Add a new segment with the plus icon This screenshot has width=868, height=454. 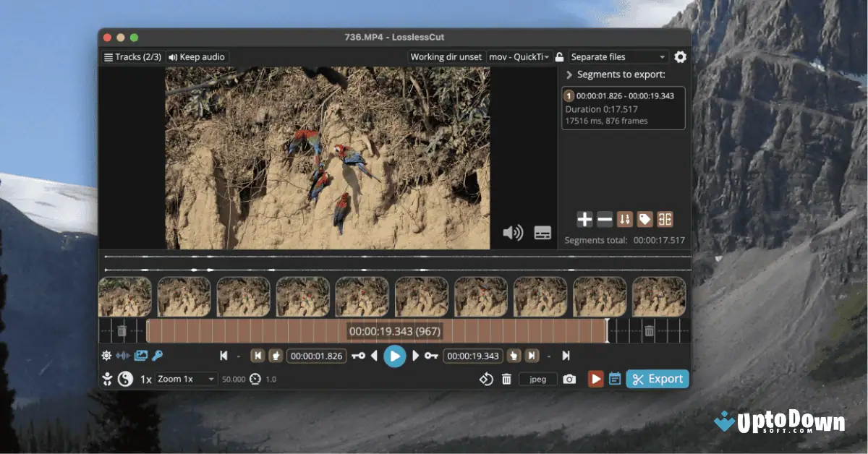(583, 219)
